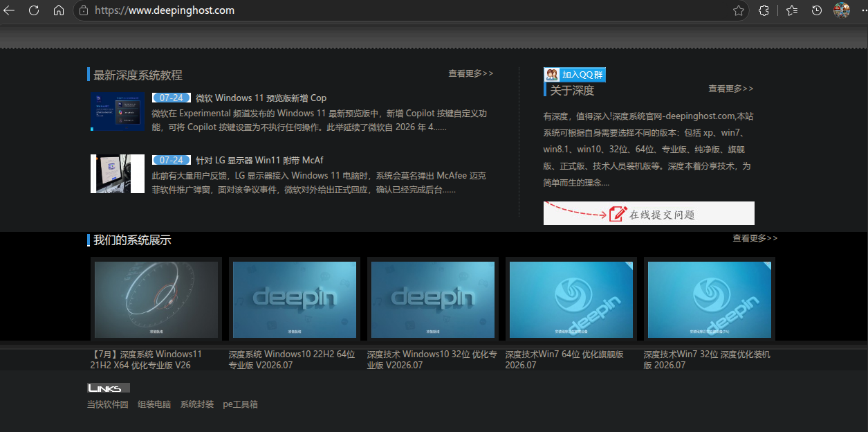Click the 我们的系统展示 section heading

[x=133, y=240]
